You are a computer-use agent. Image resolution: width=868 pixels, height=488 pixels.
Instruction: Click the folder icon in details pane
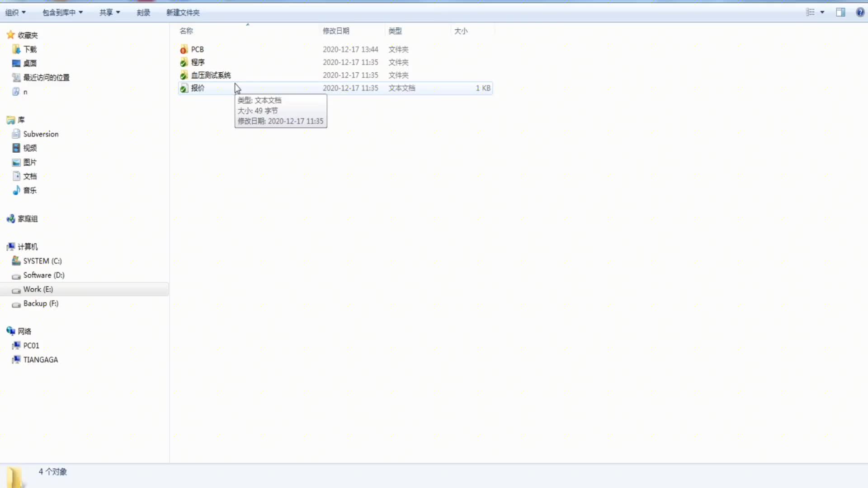click(x=16, y=477)
